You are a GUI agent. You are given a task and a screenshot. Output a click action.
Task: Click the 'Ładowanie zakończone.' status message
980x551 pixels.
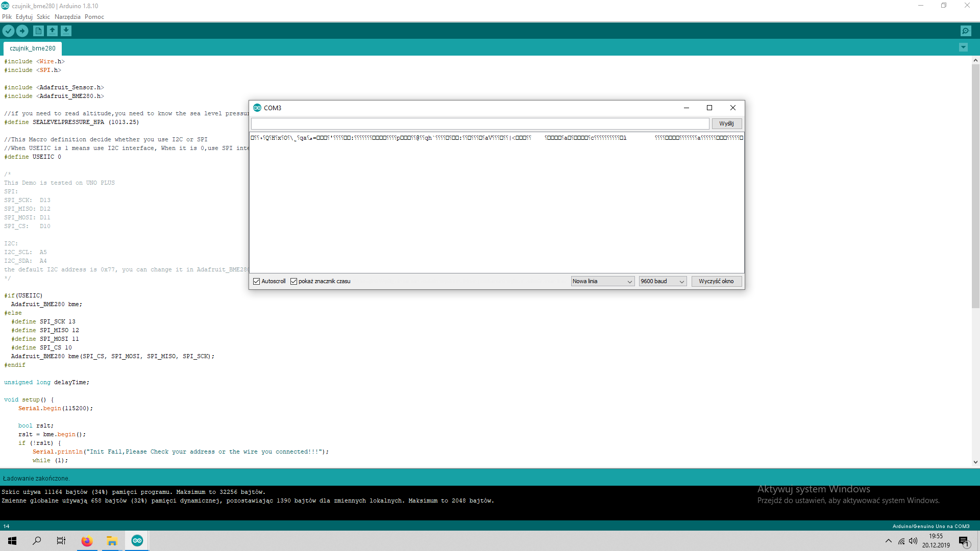36,479
